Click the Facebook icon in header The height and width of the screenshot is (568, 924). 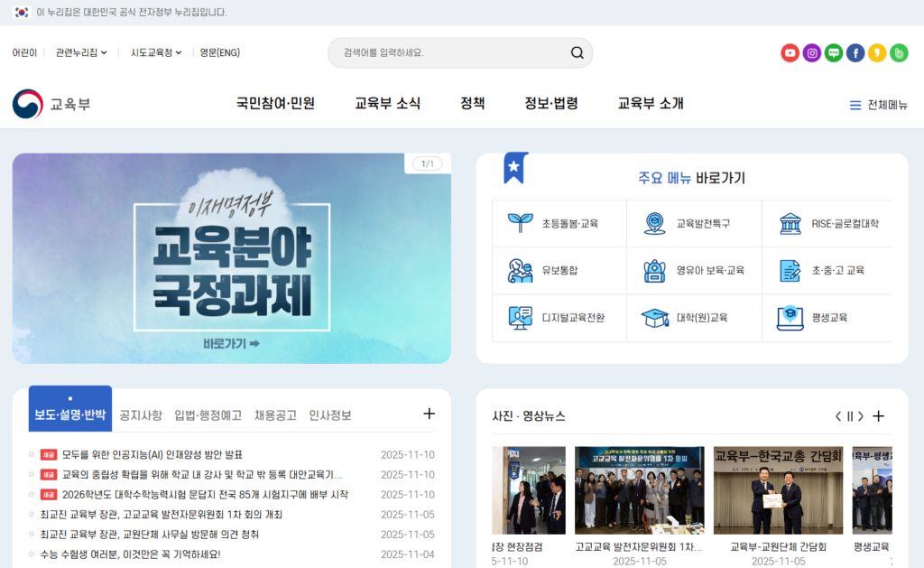(855, 53)
